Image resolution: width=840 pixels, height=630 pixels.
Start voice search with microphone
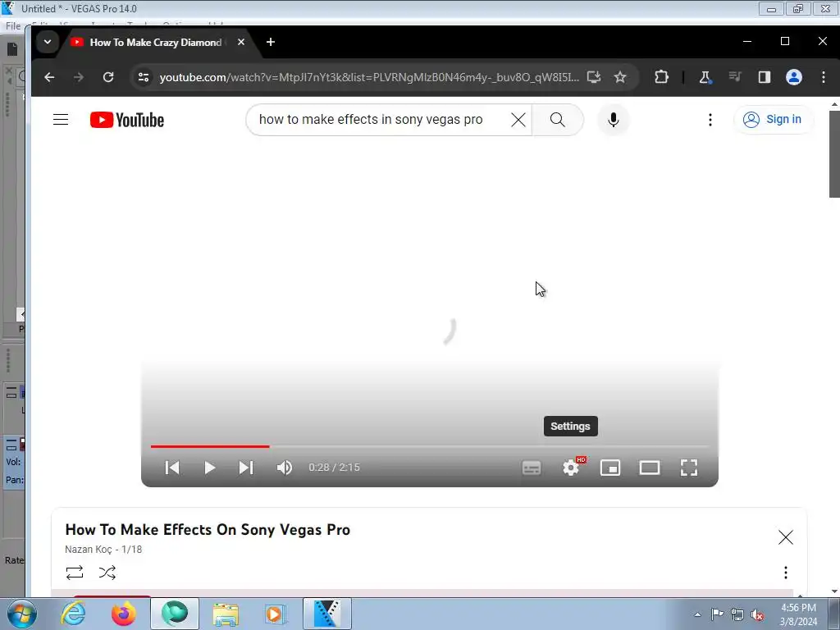[x=614, y=120]
